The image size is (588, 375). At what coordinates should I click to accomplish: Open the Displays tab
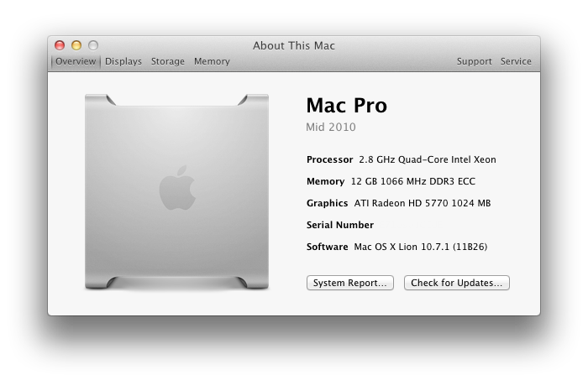tap(123, 61)
